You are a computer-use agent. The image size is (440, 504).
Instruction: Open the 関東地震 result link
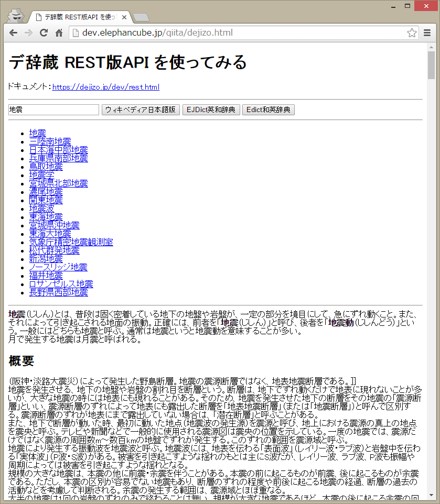[46, 200]
